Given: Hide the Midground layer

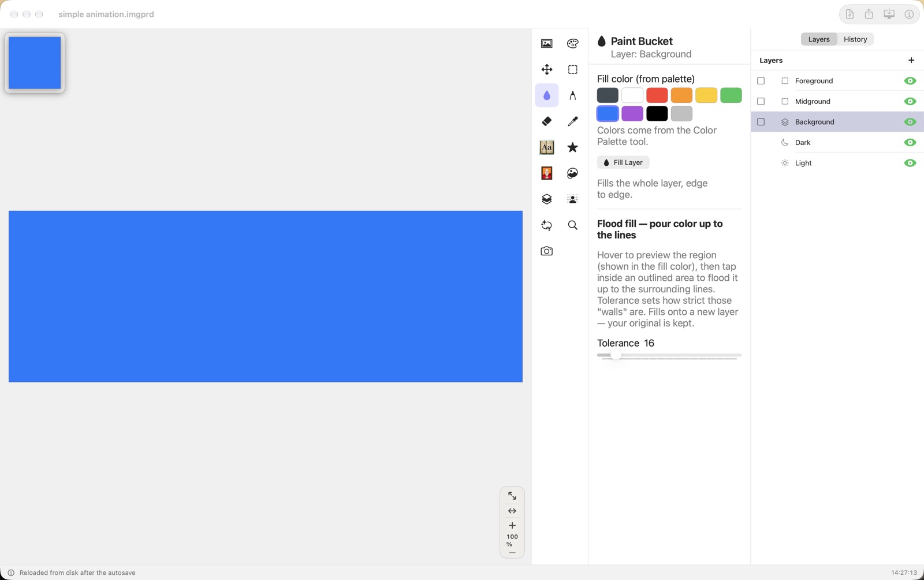Looking at the screenshot, I should click(910, 102).
